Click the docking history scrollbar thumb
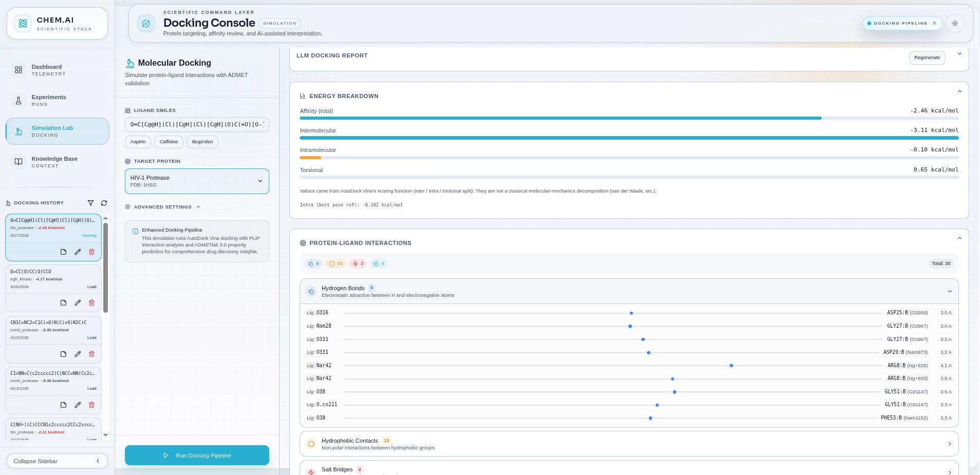 point(105,267)
